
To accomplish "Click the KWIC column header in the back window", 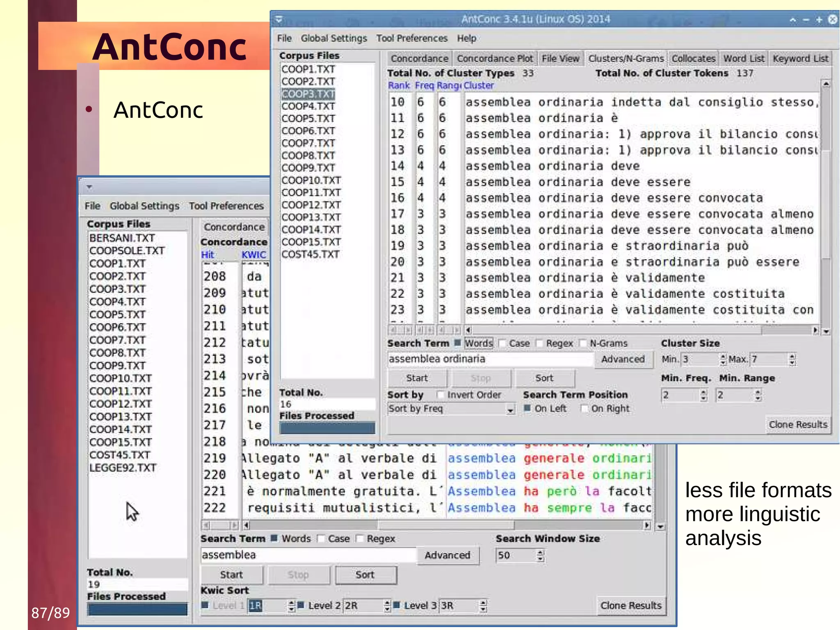I will tap(253, 254).
